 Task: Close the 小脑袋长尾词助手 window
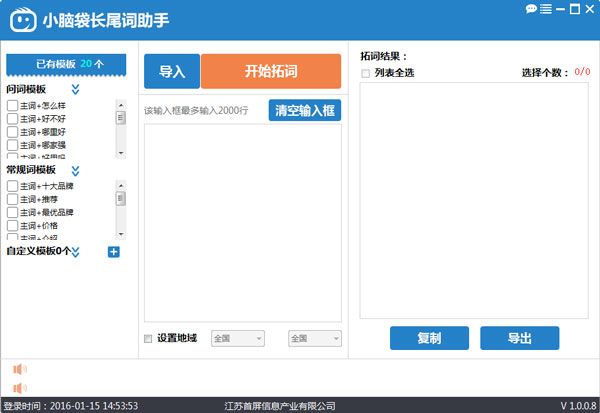click(x=590, y=9)
